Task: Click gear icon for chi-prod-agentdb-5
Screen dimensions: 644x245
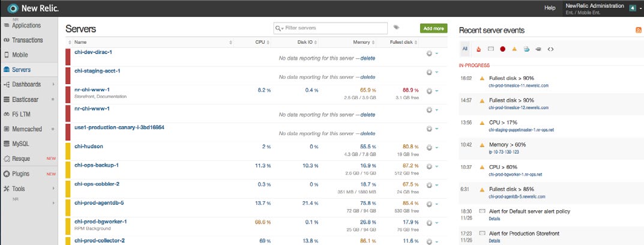Action: pyautogui.click(x=429, y=204)
